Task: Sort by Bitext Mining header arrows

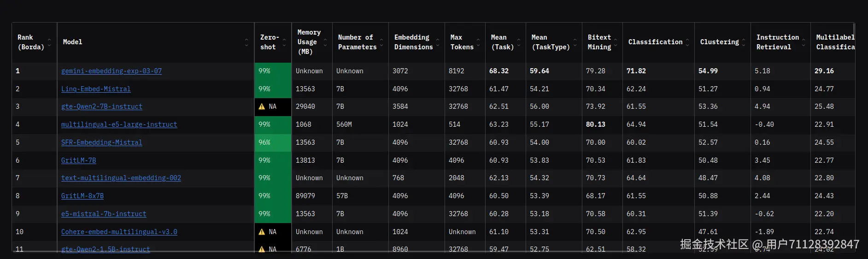Action: 616,42
